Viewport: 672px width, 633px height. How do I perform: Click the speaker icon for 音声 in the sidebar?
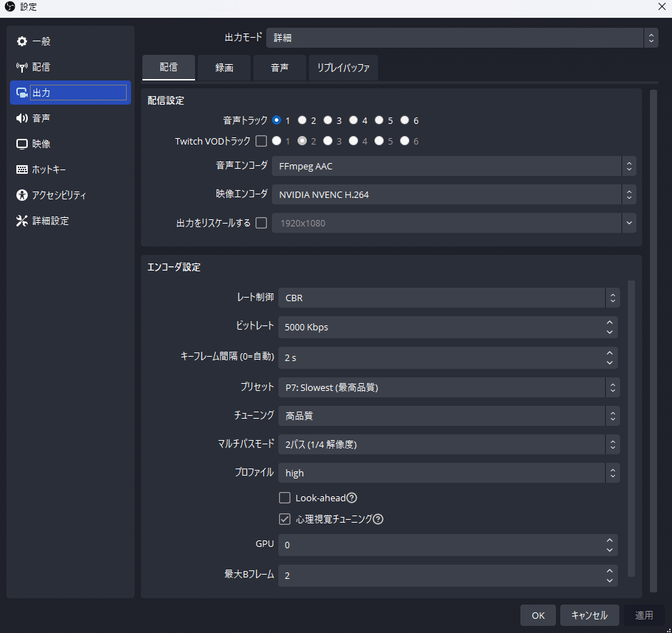[x=22, y=118]
